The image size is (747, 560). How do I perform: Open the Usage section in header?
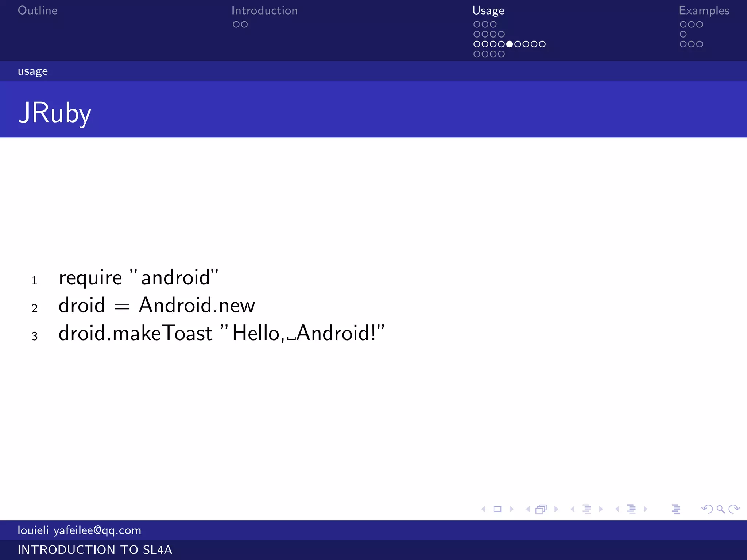coord(488,11)
